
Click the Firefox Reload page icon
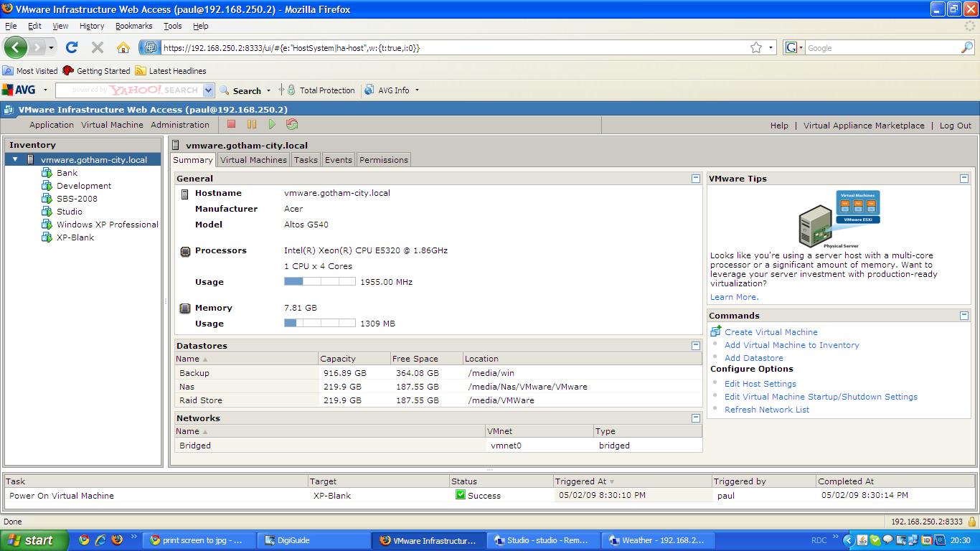[x=72, y=47]
